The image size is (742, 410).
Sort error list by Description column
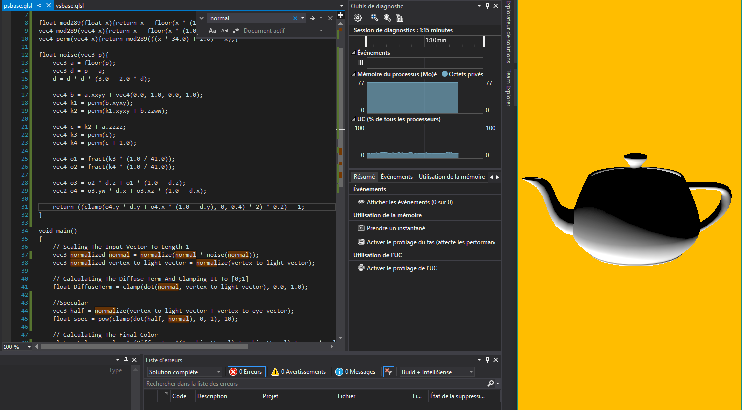212,396
